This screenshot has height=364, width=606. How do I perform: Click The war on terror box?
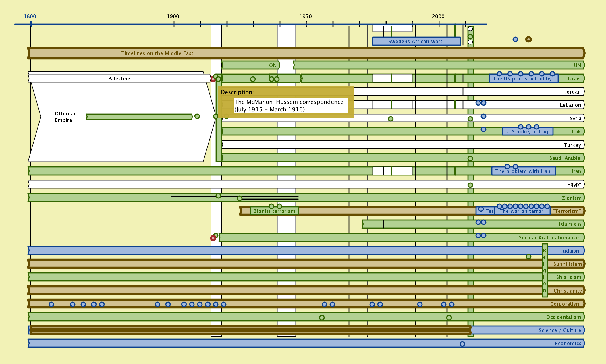click(x=522, y=211)
